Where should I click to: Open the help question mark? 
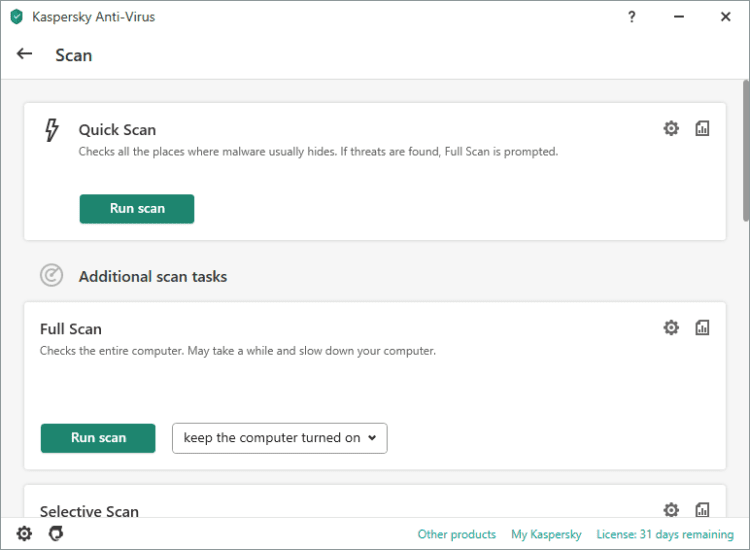pos(632,17)
